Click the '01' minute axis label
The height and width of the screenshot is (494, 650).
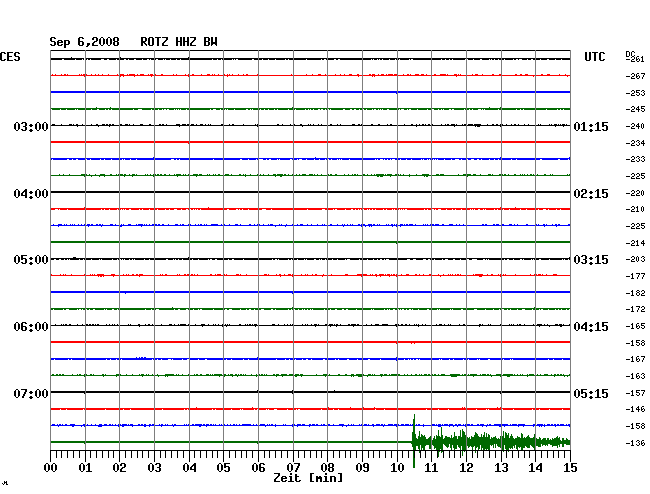tap(85, 467)
